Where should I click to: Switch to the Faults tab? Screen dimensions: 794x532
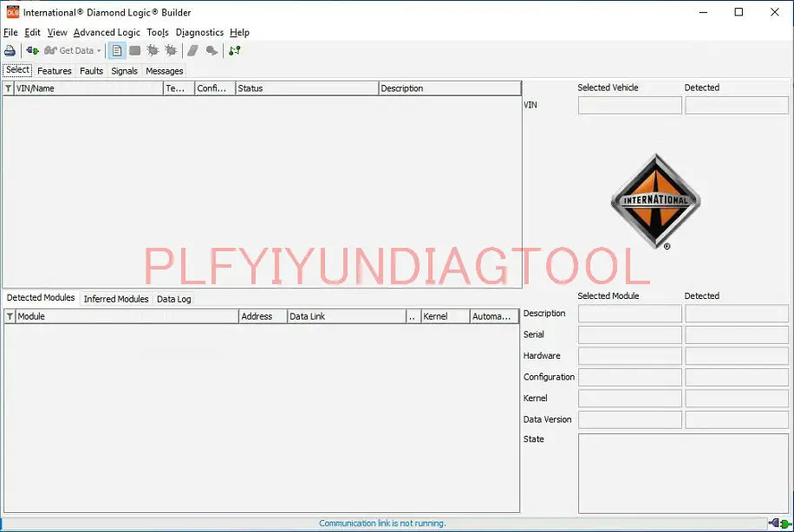click(91, 71)
